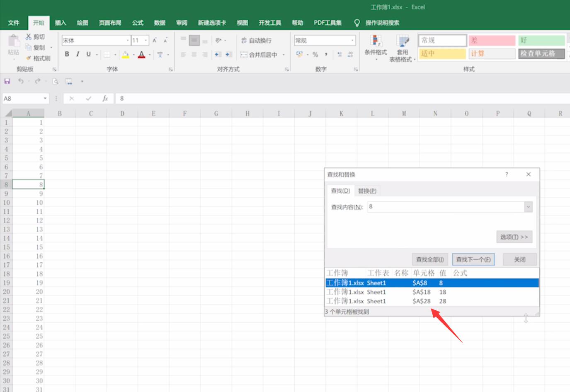This screenshot has height=392, width=570.
Task: Click the Insert Function fx icon
Action: (x=105, y=99)
